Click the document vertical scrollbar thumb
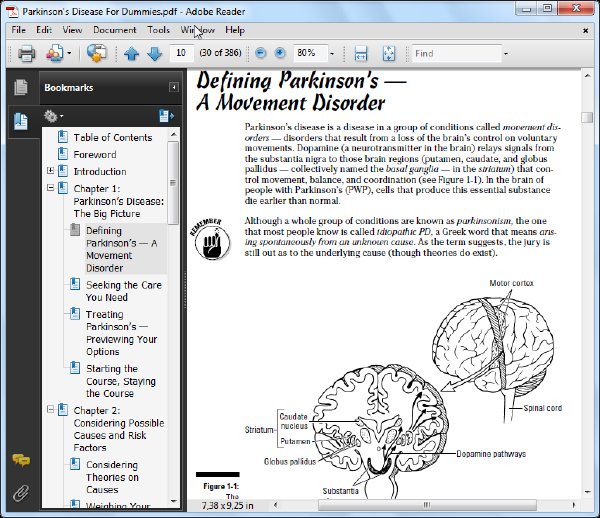This screenshot has height=518, width=600. pos(587,117)
